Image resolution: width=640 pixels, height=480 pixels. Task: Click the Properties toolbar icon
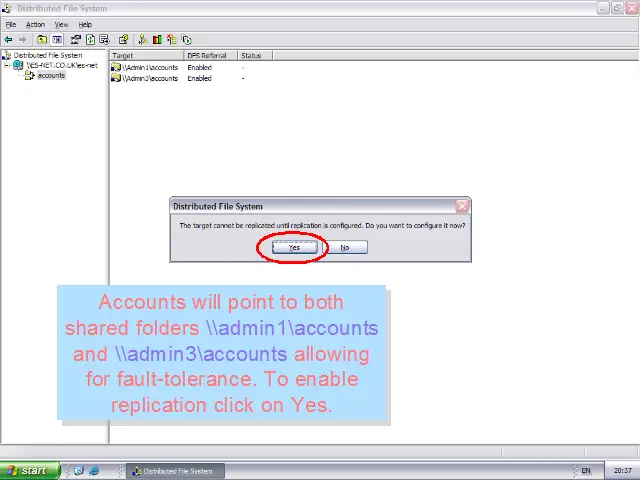(76, 40)
